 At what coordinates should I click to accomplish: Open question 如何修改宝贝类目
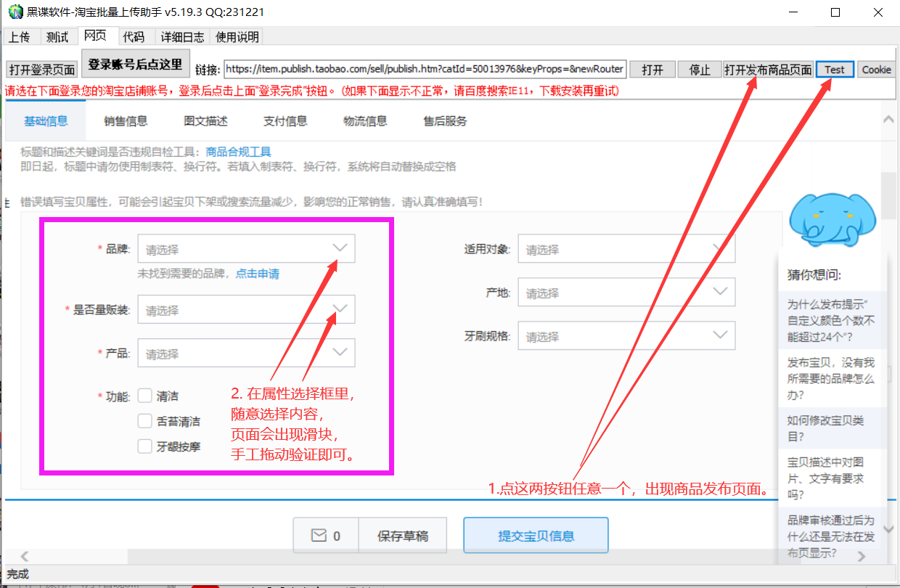[x=831, y=428]
